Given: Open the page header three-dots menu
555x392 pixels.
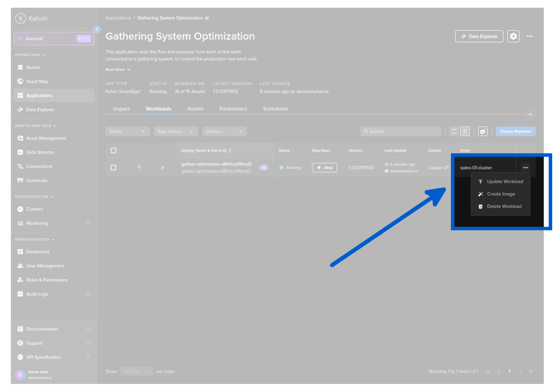Looking at the screenshot, I should [529, 36].
